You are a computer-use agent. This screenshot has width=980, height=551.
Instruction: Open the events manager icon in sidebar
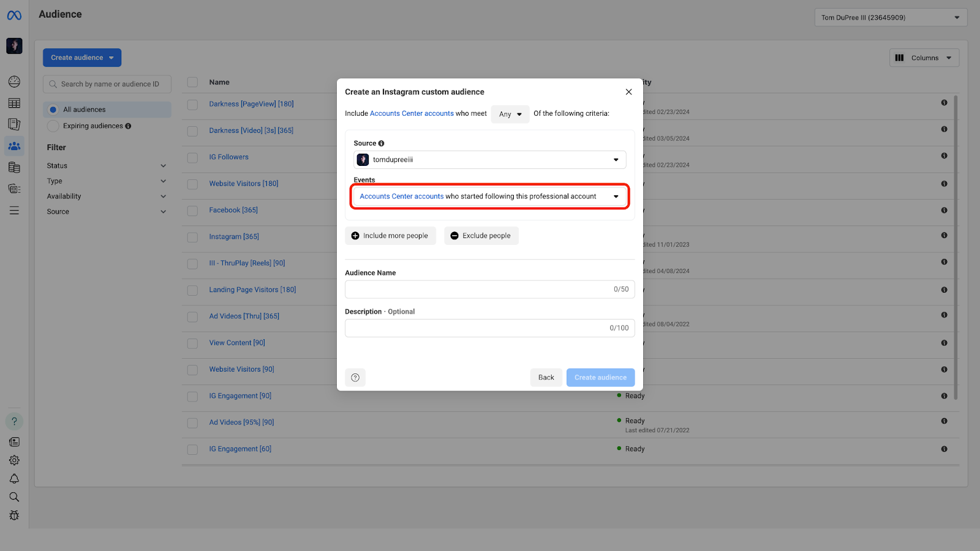pos(14,189)
